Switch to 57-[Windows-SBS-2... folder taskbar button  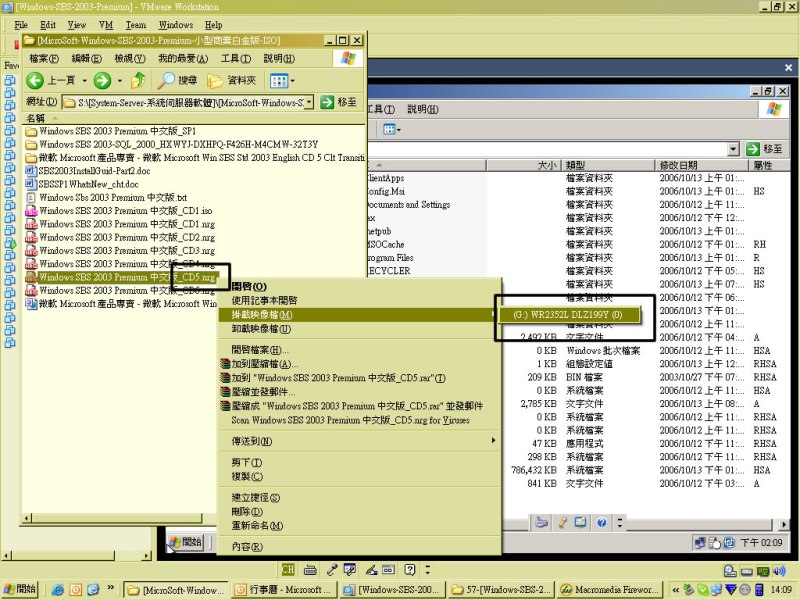pyautogui.click(x=501, y=590)
